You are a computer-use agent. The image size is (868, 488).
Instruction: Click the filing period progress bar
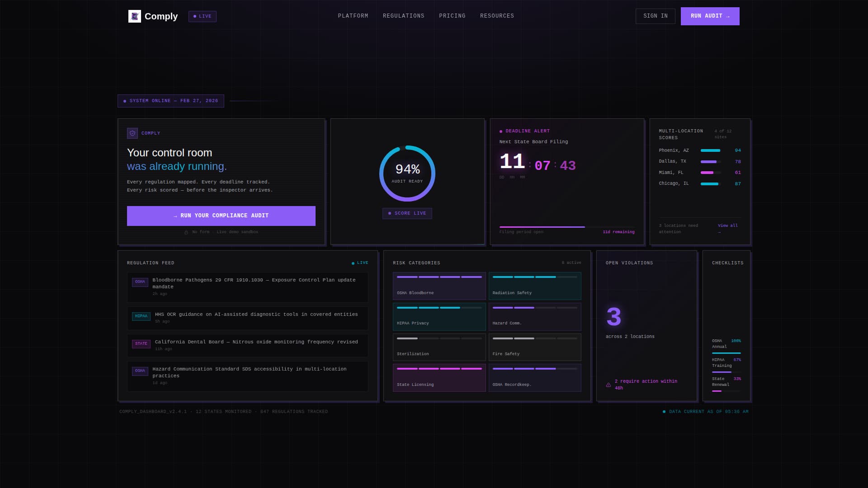[567, 227]
